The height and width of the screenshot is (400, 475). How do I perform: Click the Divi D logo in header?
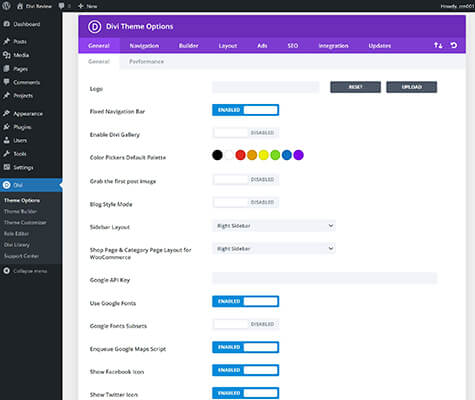click(94, 27)
